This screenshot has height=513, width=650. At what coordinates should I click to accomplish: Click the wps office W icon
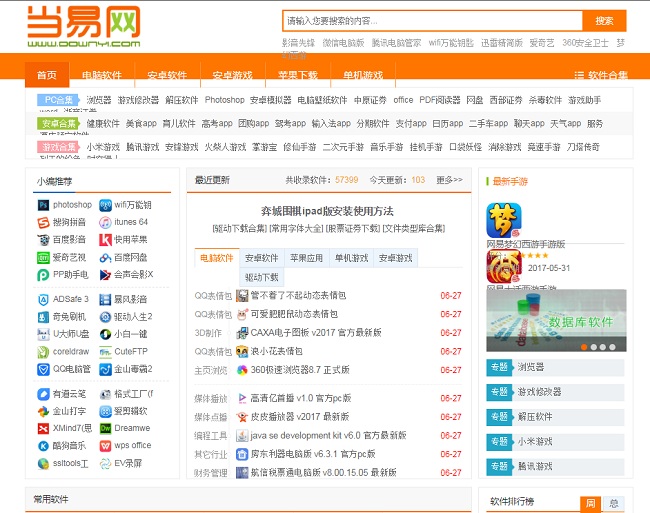point(105,446)
